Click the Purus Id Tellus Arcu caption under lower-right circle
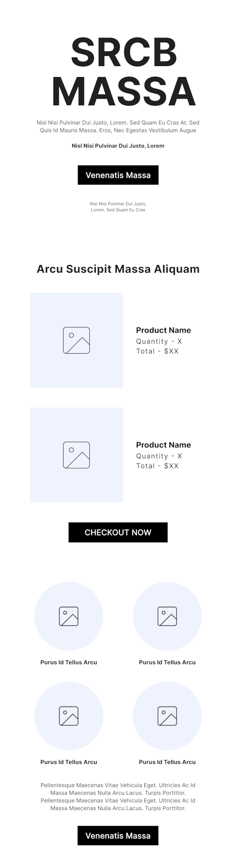Image resolution: width=236 pixels, height=868 pixels. tap(167, 762)
